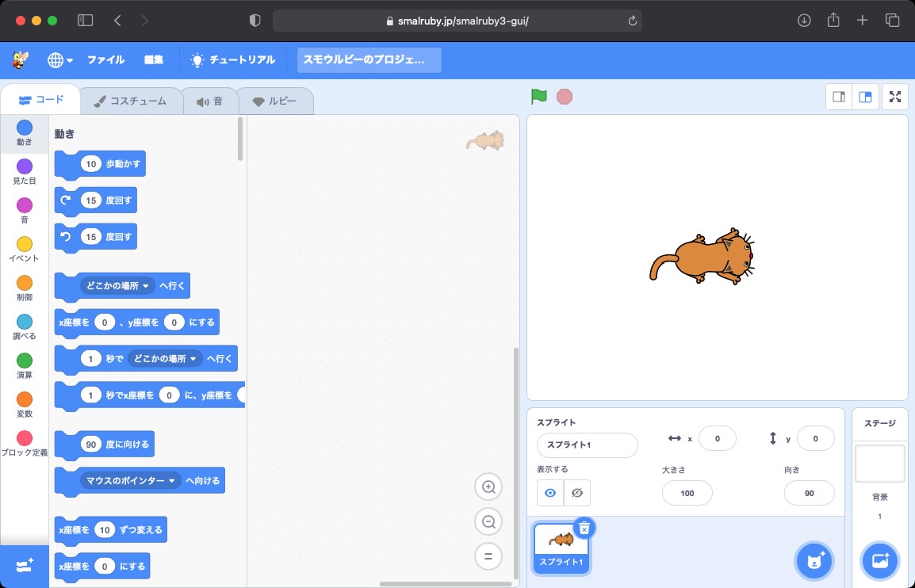The height and width of the screenshot is (588, 915).
Task: Click the 90 度に向ける block value
Action: (x=91, y=444)
